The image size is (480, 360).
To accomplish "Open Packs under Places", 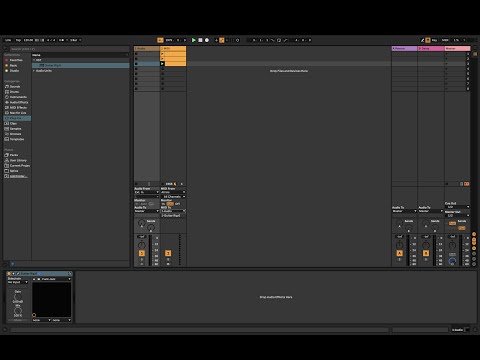I will (14, 155).
